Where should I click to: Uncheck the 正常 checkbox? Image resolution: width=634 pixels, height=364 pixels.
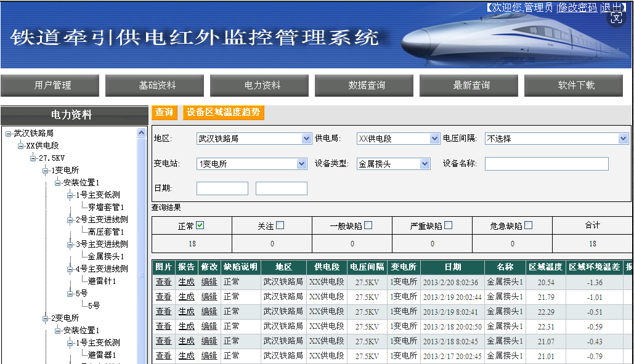coord(200,225)
